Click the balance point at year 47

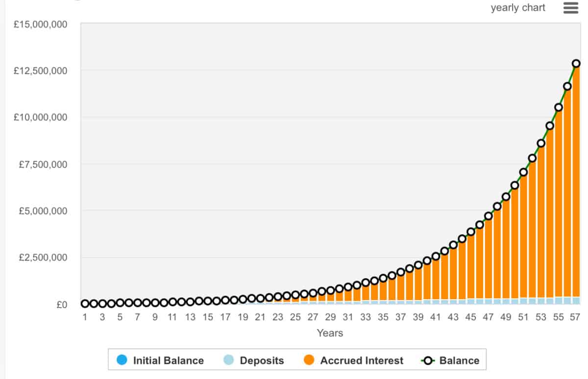coord(488,216)
